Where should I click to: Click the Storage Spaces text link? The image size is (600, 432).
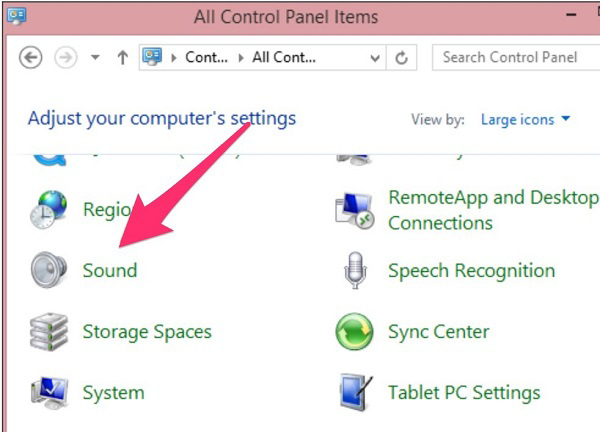click(147, 332)
